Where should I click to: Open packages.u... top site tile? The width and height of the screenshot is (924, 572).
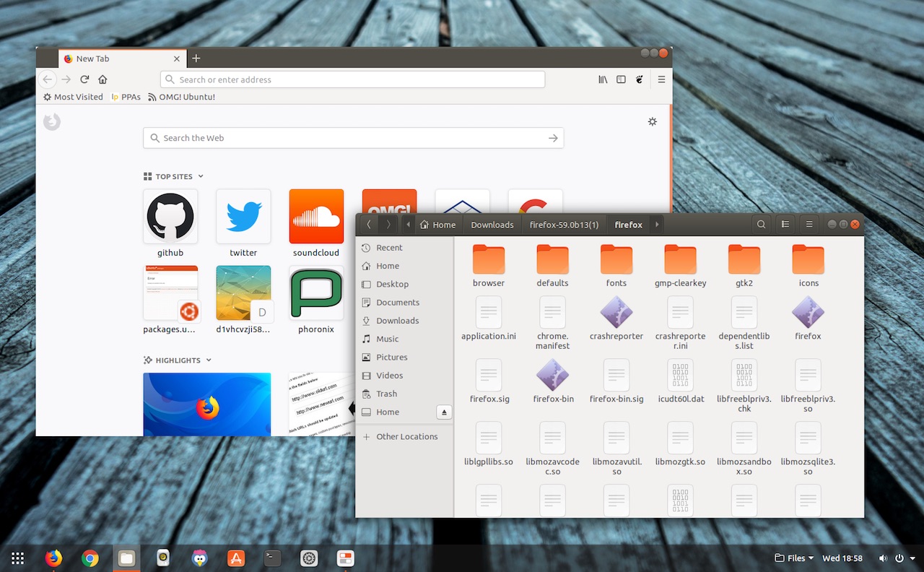(170, 300)
